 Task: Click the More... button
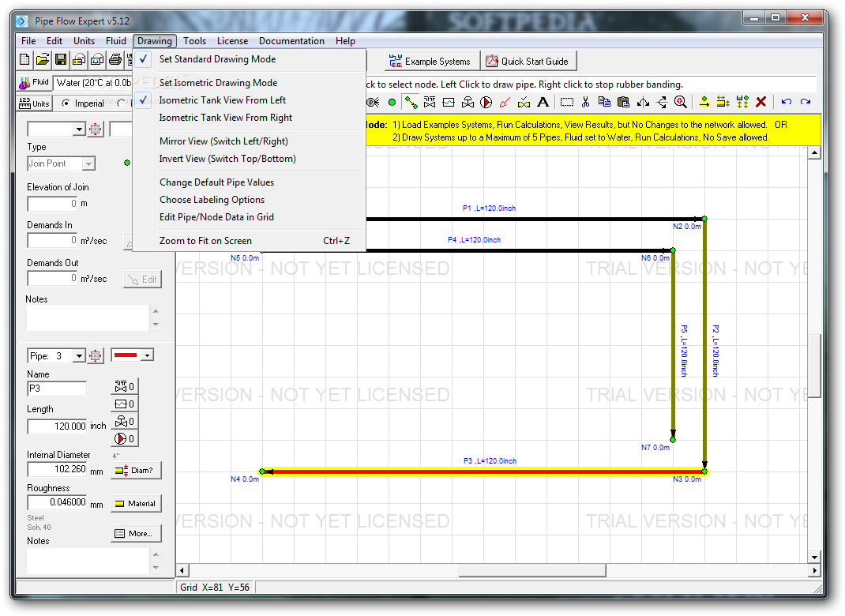click(x=136, y=534)
